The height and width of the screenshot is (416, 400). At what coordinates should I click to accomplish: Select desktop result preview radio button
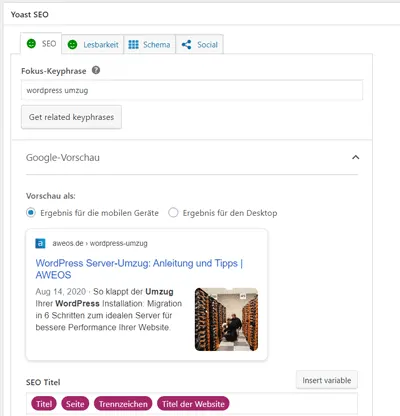(173, 213)
